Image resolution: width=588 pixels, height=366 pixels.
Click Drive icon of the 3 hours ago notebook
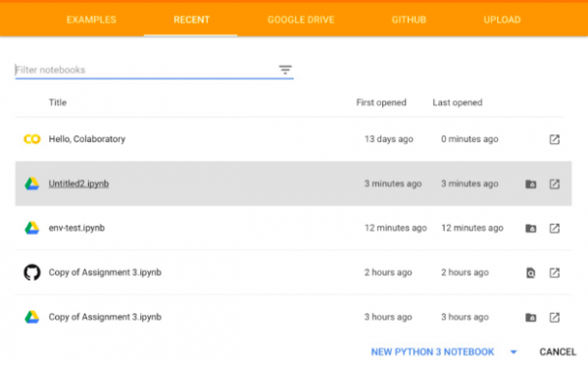pos(32,317)
